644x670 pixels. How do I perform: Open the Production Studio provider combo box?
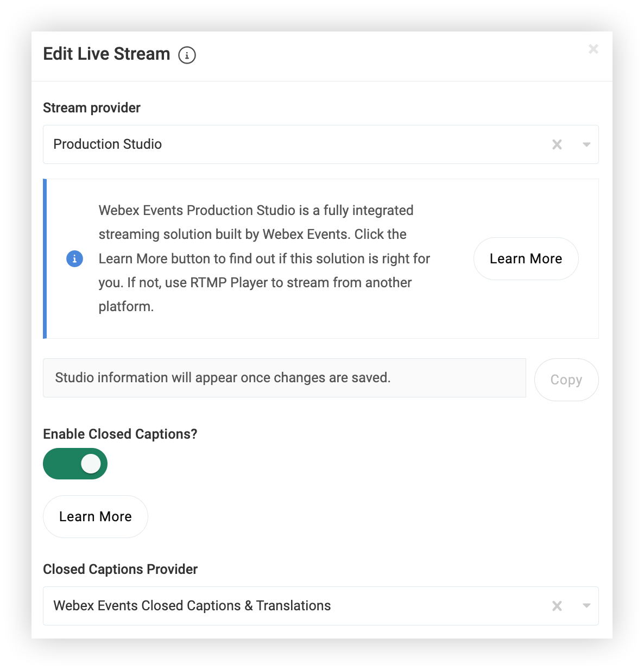pyautogui.click(x=321, y=144)
